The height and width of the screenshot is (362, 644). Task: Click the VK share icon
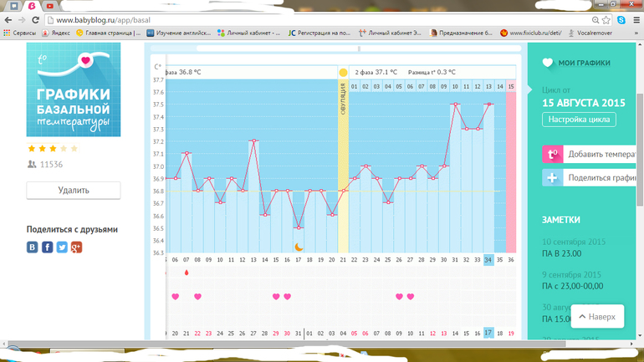coord(33,247)
